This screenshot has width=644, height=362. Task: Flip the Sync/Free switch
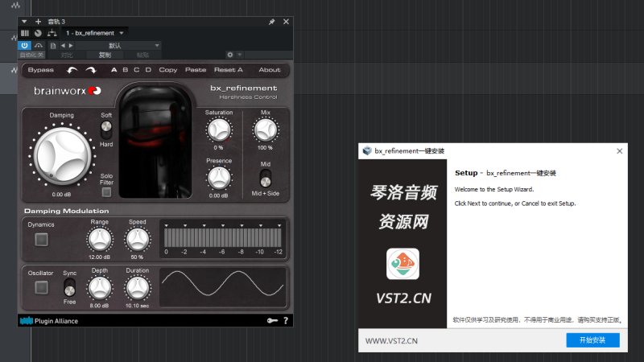69,287
